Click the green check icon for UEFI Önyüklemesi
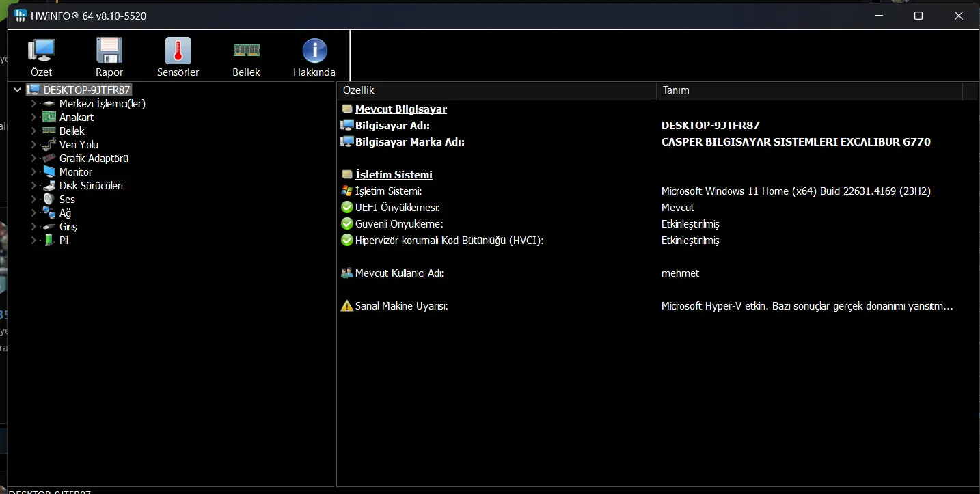Viewport: 980px width, 494px height. tap(347, 207)
